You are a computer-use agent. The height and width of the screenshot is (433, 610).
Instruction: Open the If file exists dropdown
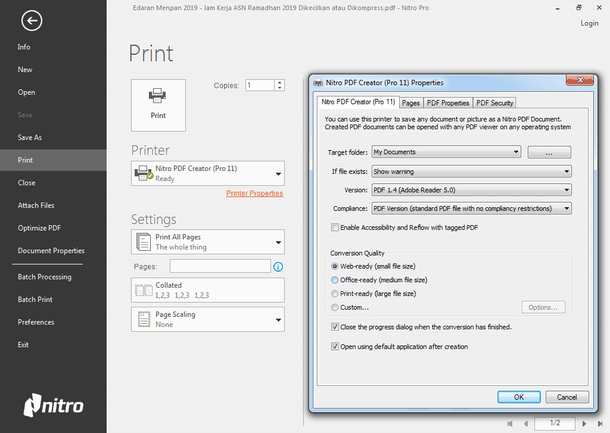click(x=472, y=172)
